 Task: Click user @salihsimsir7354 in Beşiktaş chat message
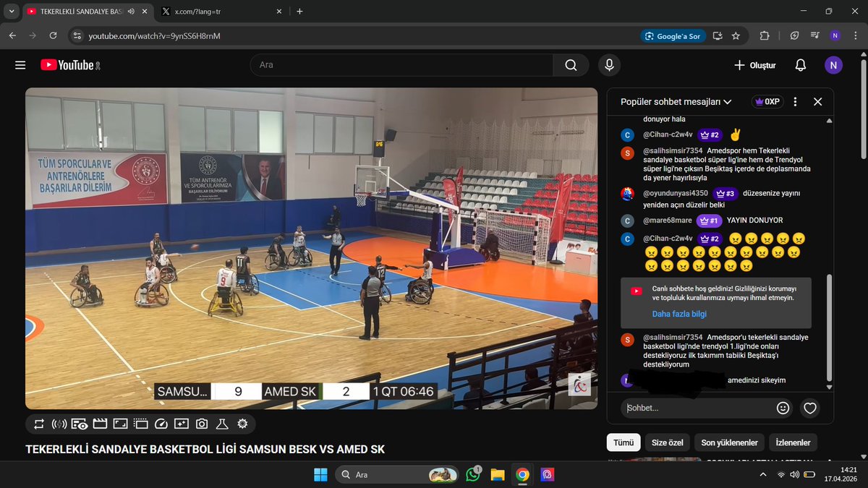(673, 150)
